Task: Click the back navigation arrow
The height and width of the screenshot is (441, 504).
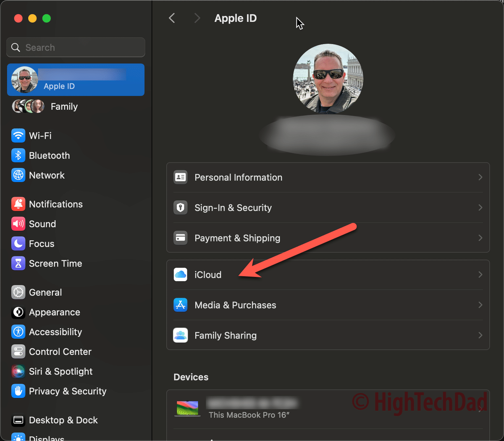Action: click(172, 18)
